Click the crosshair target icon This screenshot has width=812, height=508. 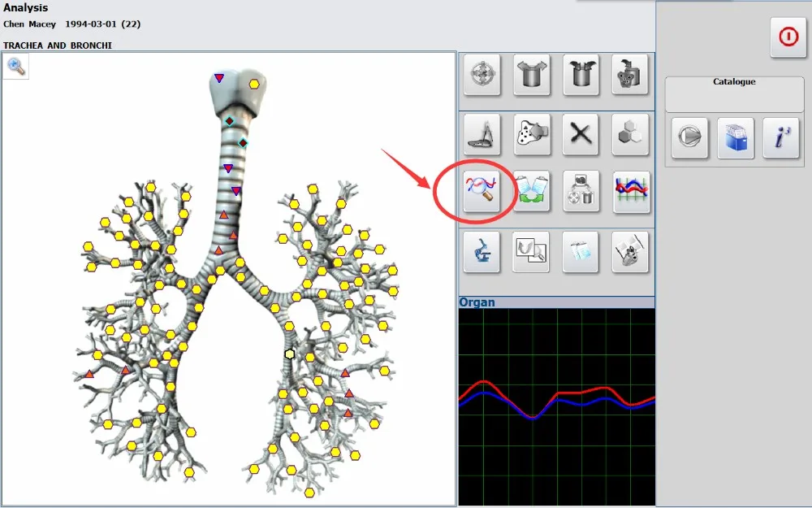482,75
